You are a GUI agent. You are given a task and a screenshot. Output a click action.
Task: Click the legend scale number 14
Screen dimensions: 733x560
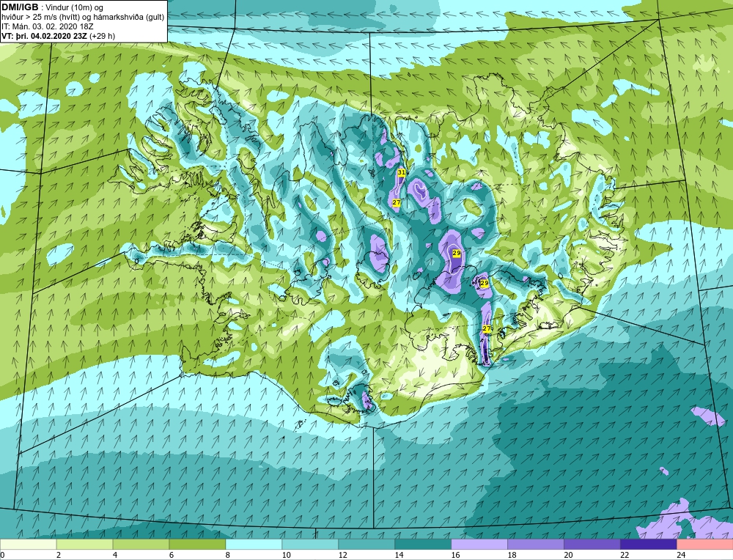399,555
